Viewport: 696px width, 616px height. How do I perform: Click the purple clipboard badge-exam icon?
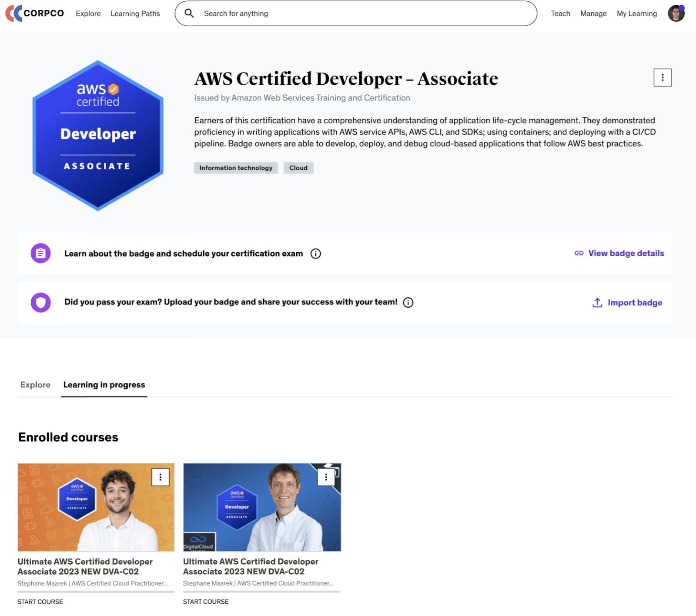point(40,253)
